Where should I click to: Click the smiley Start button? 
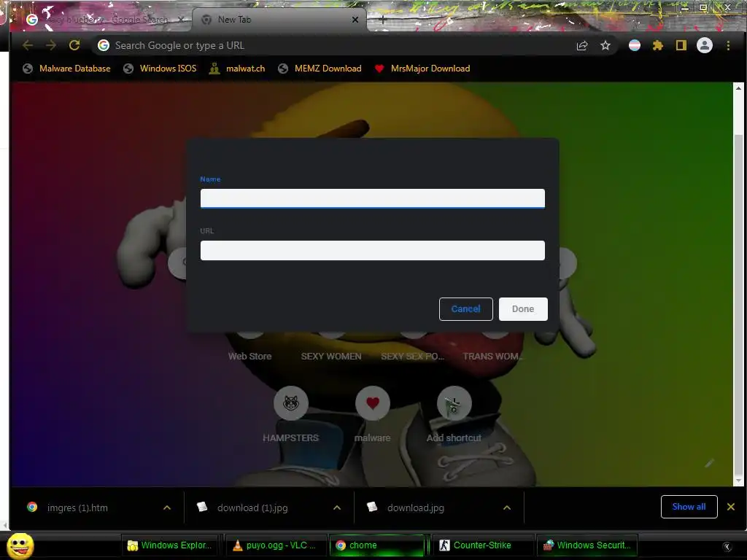[20, 545]
